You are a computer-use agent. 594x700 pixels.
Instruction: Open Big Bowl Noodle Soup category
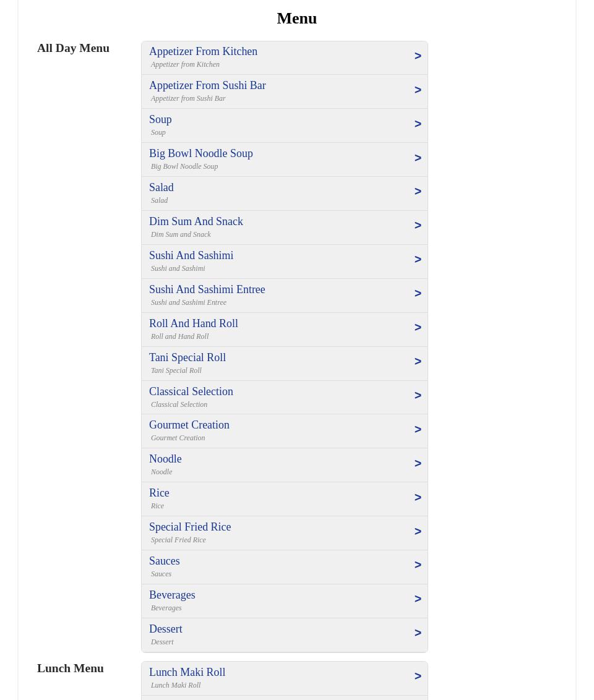coord(200,154)
